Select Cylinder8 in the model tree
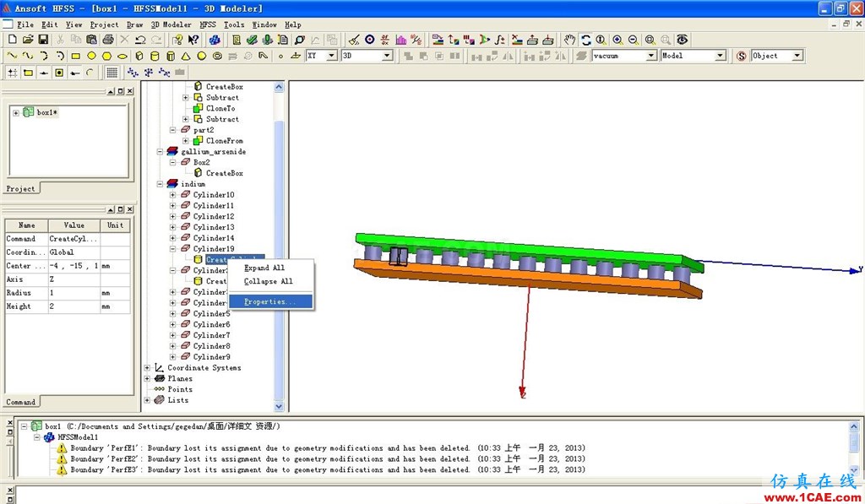The height and width of the screenshot is (504, 865). (x=211, y=346)
